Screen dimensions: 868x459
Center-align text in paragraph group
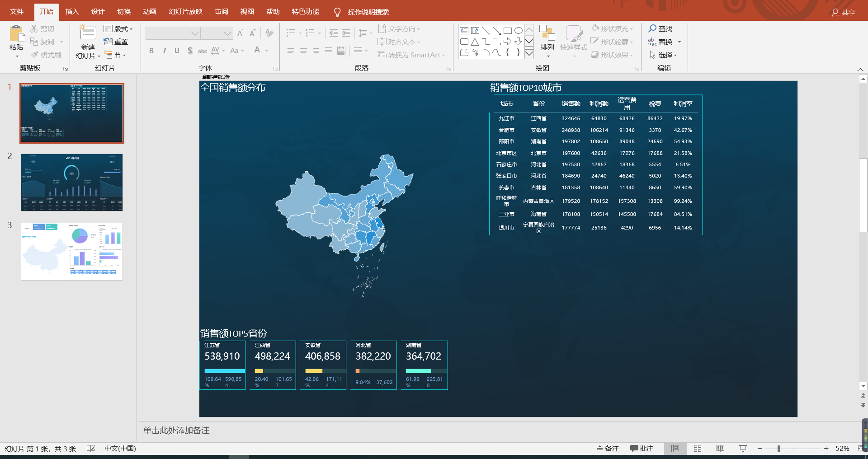pos(303,51)
